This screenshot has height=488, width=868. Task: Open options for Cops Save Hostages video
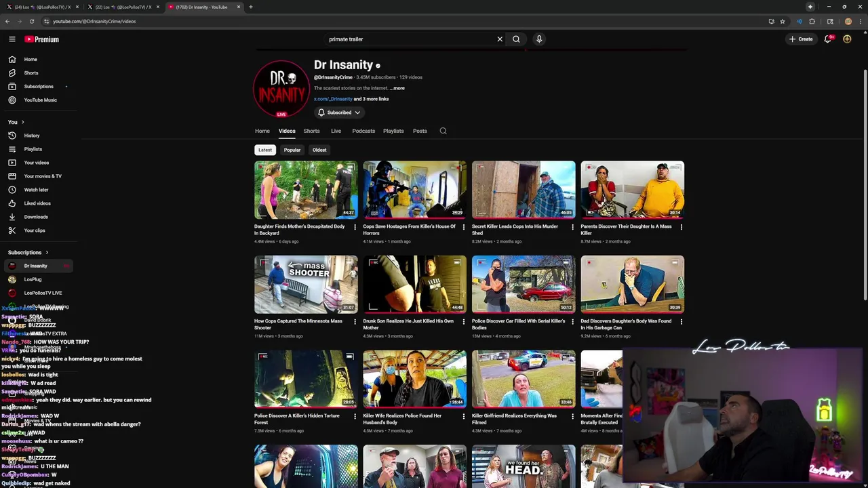463,227
